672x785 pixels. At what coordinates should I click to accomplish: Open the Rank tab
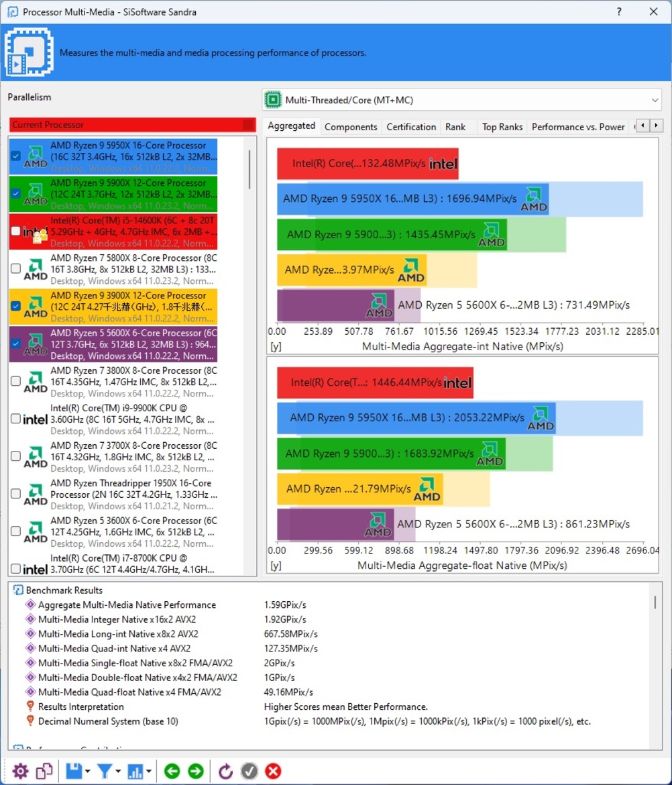[455, 127]
